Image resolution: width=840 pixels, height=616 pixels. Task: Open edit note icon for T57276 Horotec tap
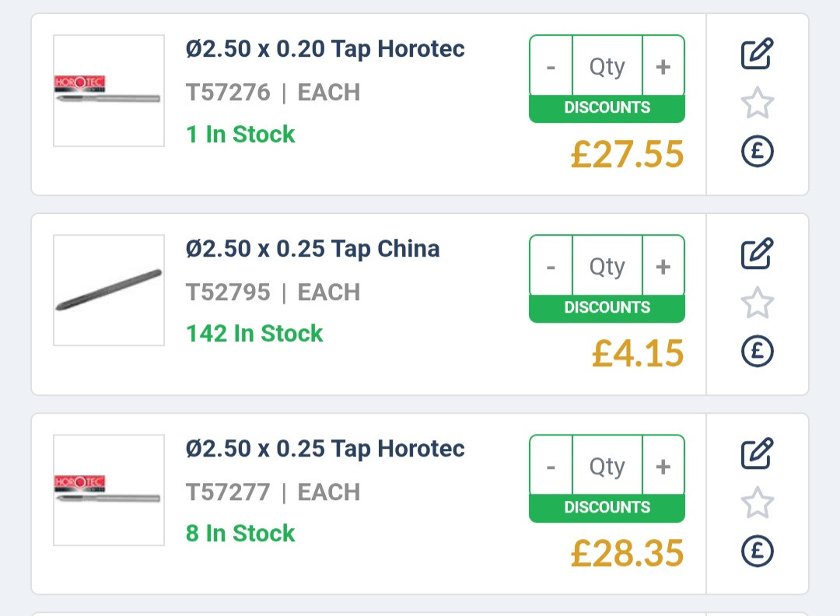pyautogui.click(x=758, y=54)
